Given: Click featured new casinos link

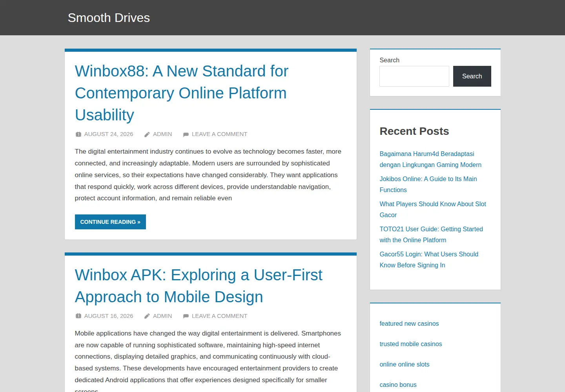Looking at the screenshot, I should [x=409, y=323].
